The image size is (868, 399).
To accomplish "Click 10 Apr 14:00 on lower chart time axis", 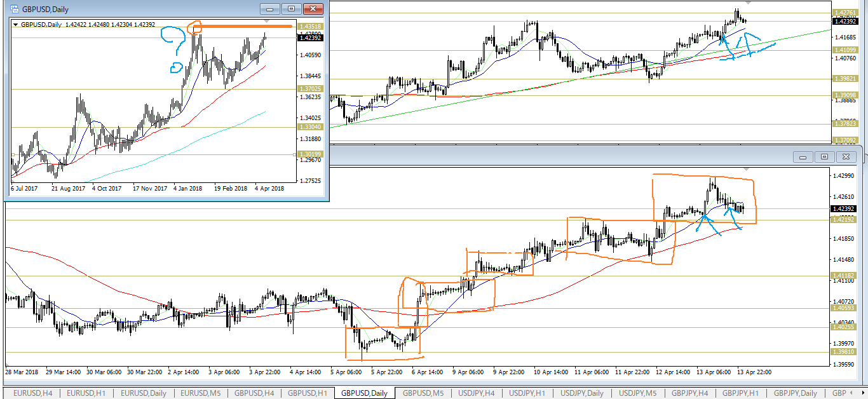I will (550, 372).
